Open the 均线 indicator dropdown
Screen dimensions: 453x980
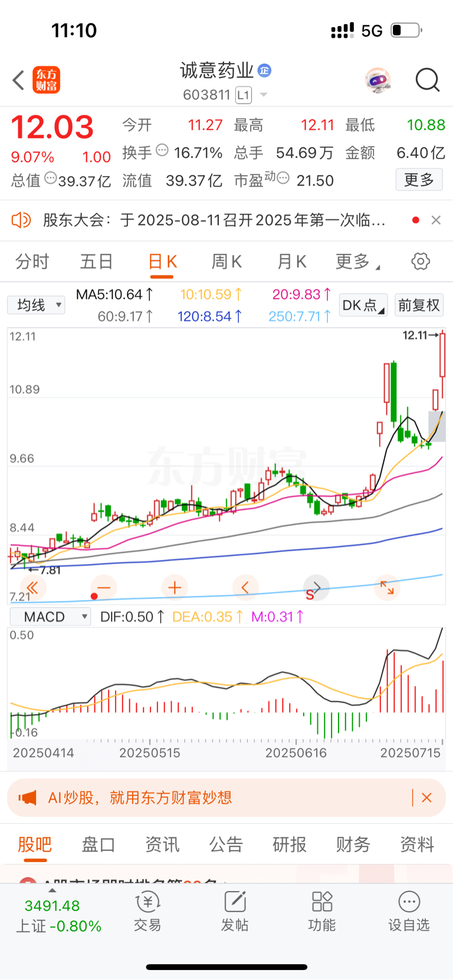point(36,305)
